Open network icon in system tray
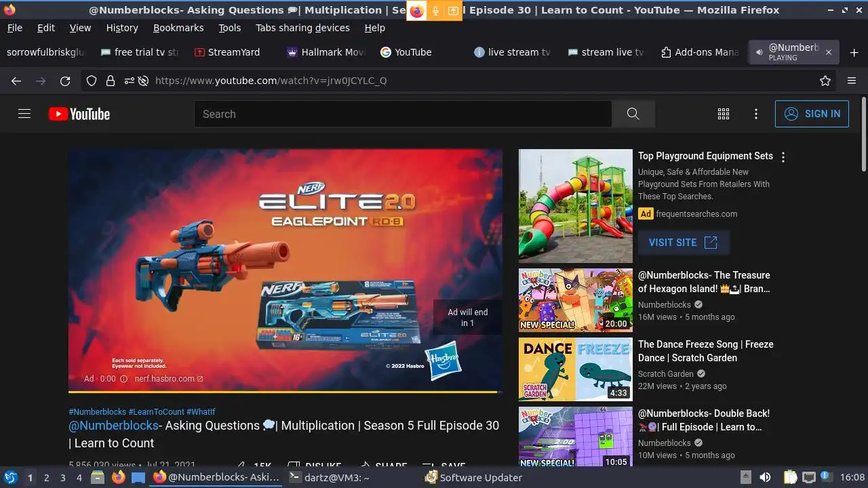Image resolution: width=868 pixels, height=488 pixels. click(x=808, y=477)
